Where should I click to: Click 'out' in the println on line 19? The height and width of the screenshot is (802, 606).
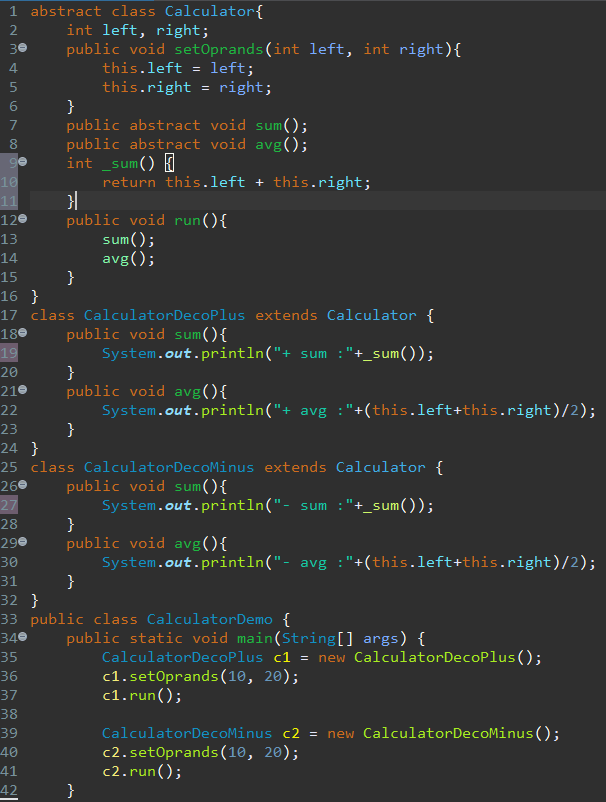[178, 353]
